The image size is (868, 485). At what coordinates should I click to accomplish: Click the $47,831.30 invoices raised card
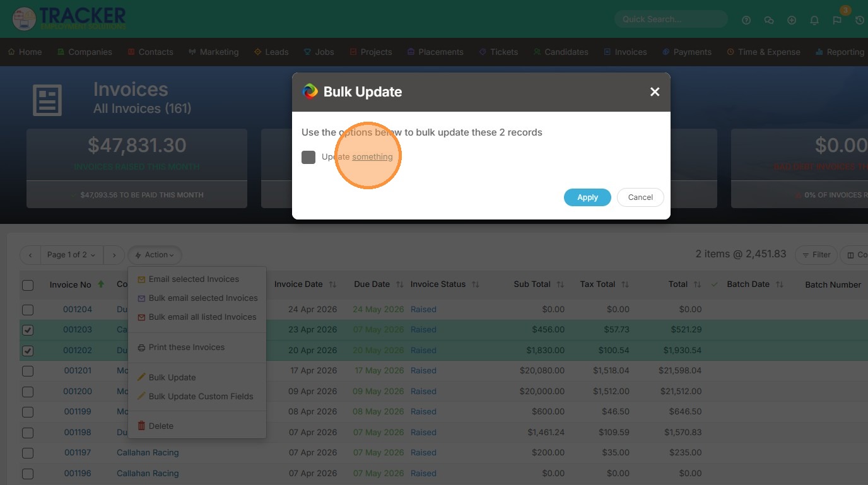tap(137, 168)
